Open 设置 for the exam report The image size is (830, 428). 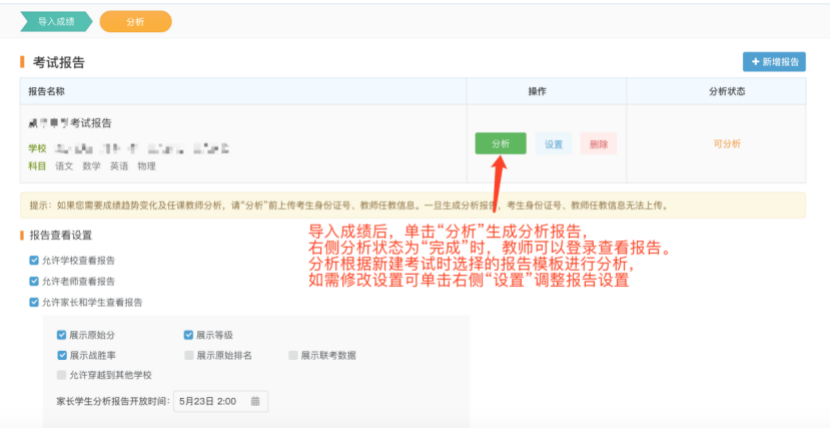click(553, 144)
